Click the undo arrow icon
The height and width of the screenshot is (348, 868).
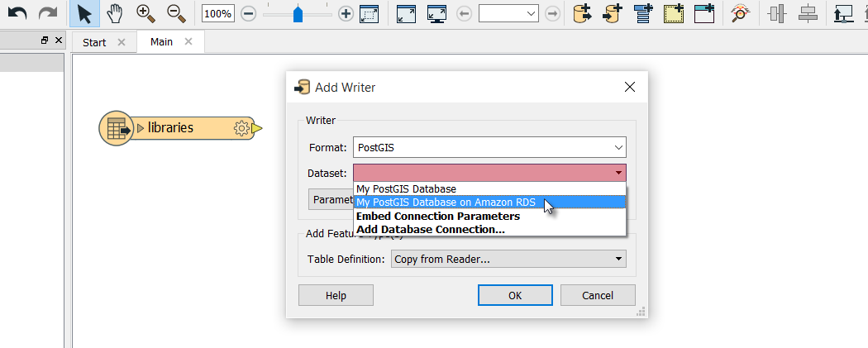17,14
